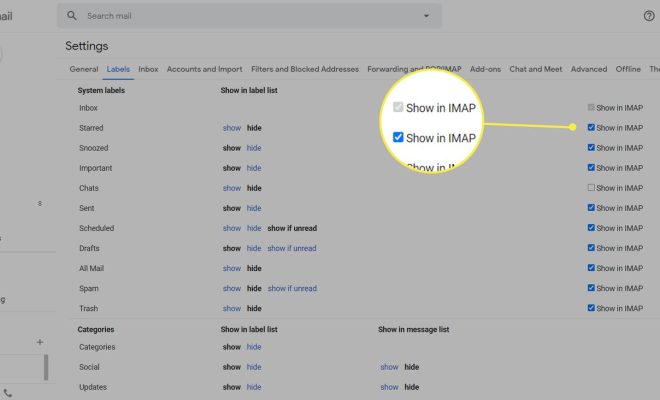This screenshot has width=660, height=400.
Task: Click show link for Spam label
Action: coord(232,288)
